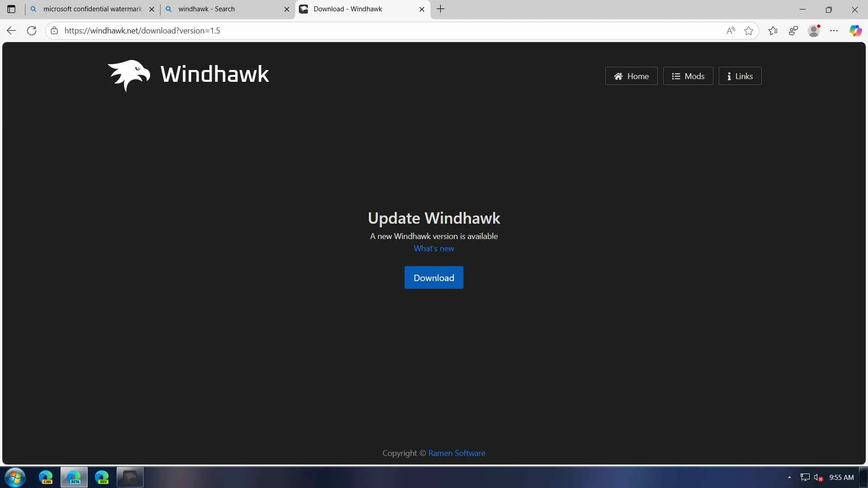Open the Read aloud icon
868x488 pixels.
click(731, 31)
